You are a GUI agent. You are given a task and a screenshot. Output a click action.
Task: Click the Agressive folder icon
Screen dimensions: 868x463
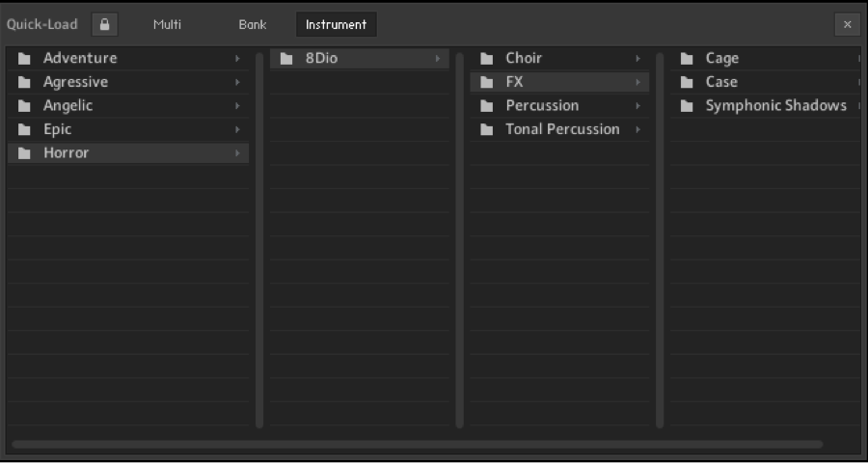(24, 83)
